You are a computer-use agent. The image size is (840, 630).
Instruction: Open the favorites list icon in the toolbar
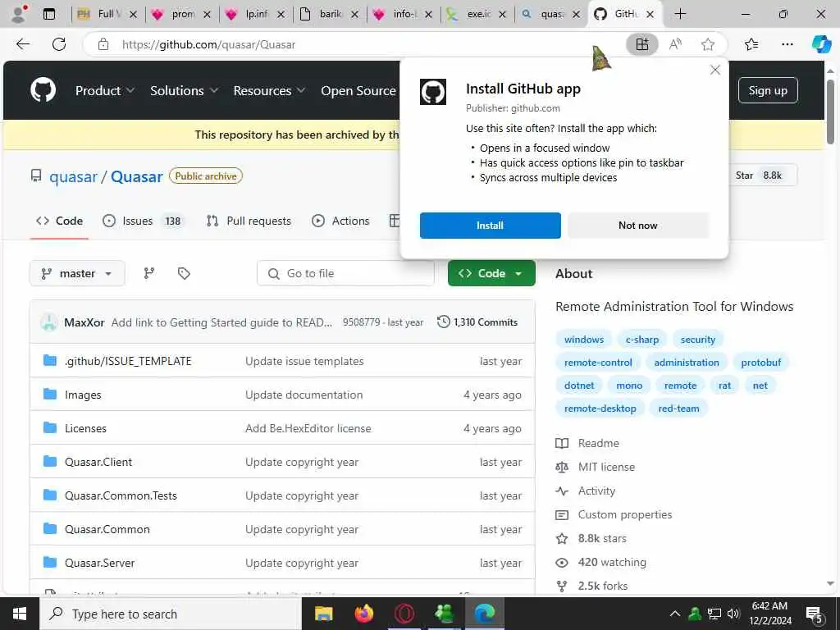tap(751, 44)
